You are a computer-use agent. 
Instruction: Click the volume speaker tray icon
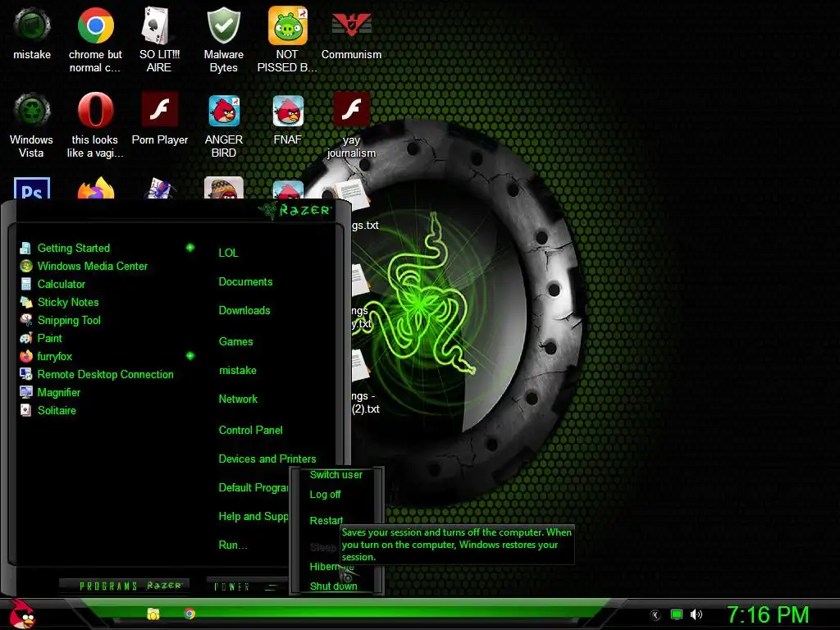tap(696, 614)
